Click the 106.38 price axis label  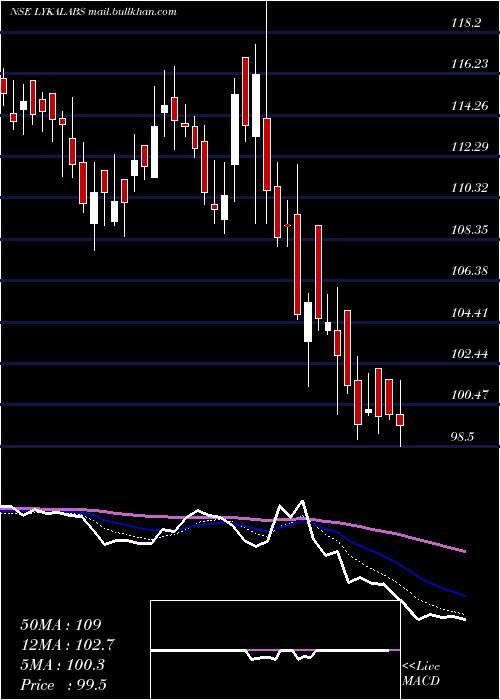pos(469,271)
